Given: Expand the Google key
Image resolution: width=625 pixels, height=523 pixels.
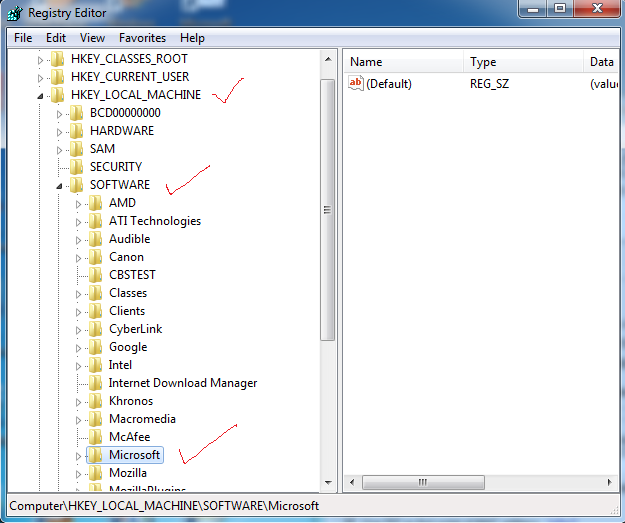Looking at the screenshot, I should pos(79,348).
